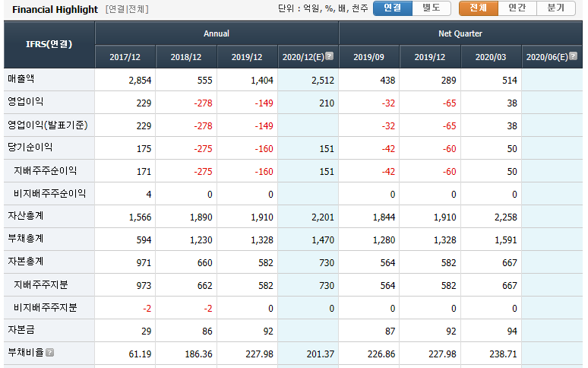Click the 자본총계 row label
The width and height of the screenshot is (588, 368).
point(26,261)
